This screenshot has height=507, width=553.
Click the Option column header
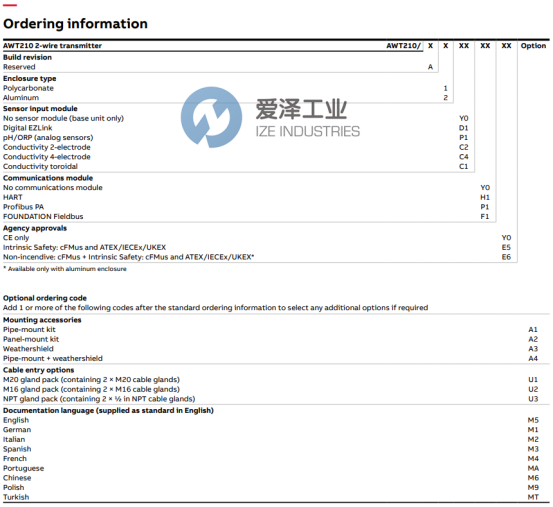pos(533,46)
